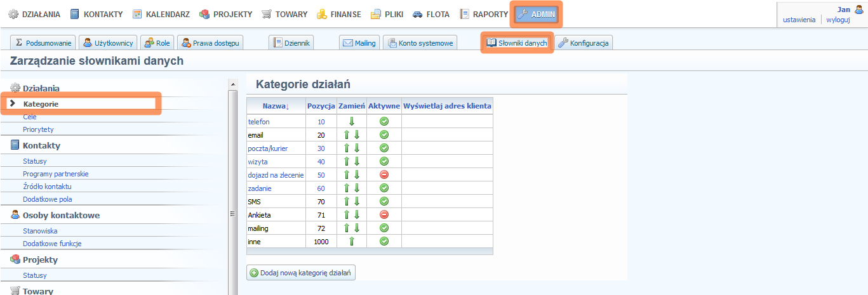Select the Cele item under Działania
Image resolution: width=868 pixels, height=295 pixels.
tap(30, 117)
